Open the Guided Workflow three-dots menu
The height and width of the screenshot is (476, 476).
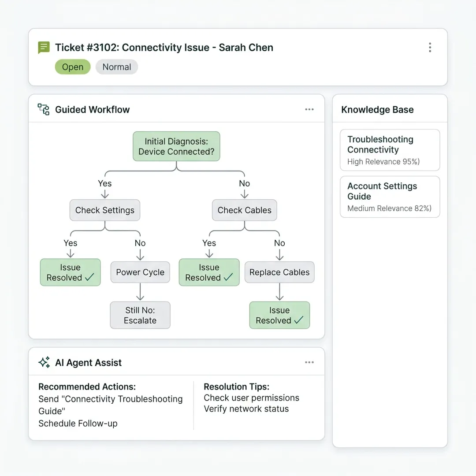coord(309,109)
